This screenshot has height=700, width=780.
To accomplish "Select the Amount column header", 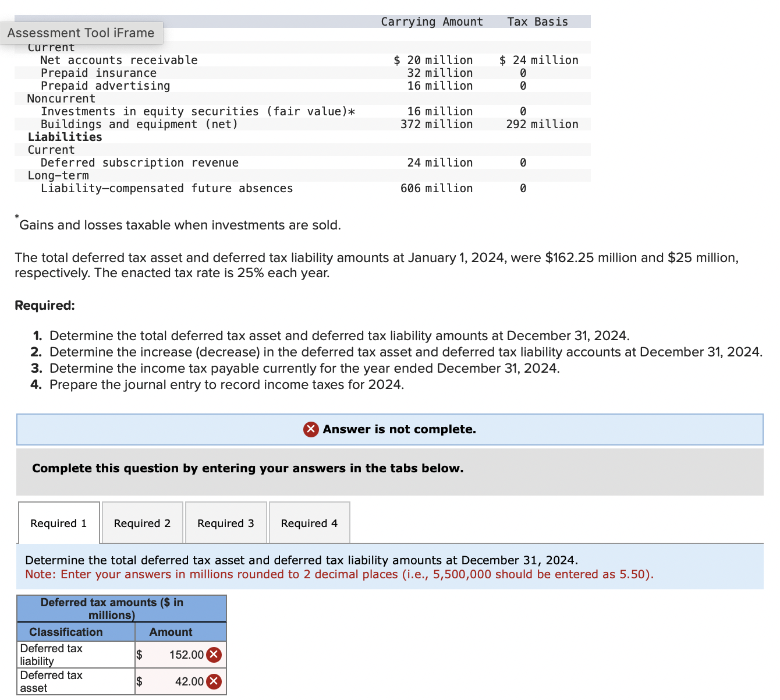I will tap(170, 632).
